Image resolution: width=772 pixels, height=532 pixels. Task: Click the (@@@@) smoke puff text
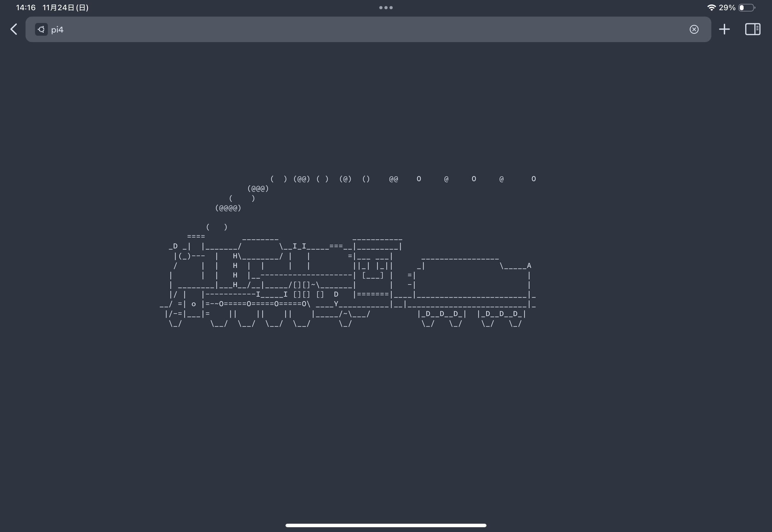tap(228, 208)
